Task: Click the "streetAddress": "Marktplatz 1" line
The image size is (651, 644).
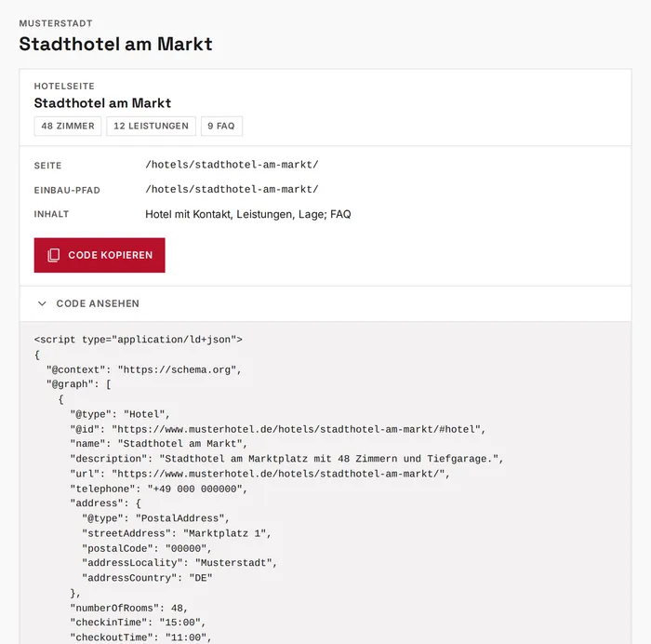Action: (x=177, y=533)
